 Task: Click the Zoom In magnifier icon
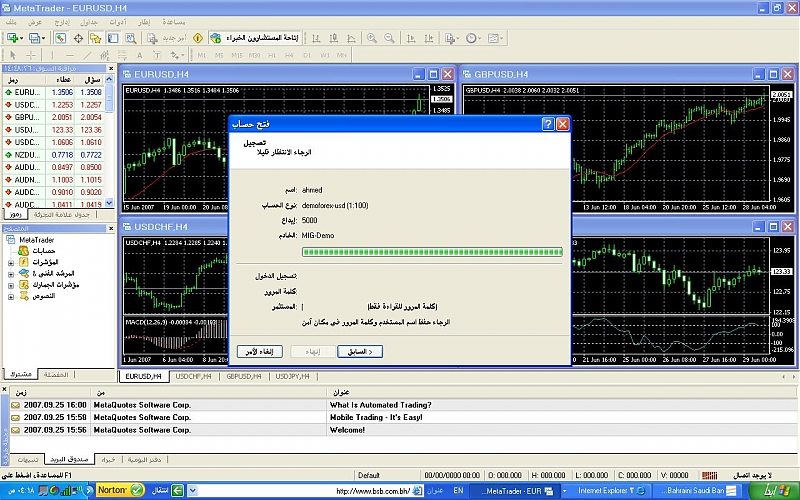(x=371, y=38)
